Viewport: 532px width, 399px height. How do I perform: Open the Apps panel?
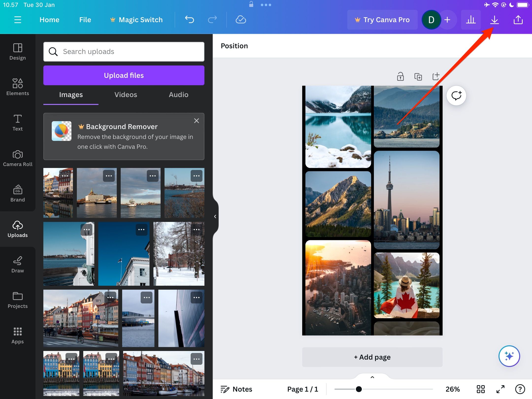[x=17, y=335]
